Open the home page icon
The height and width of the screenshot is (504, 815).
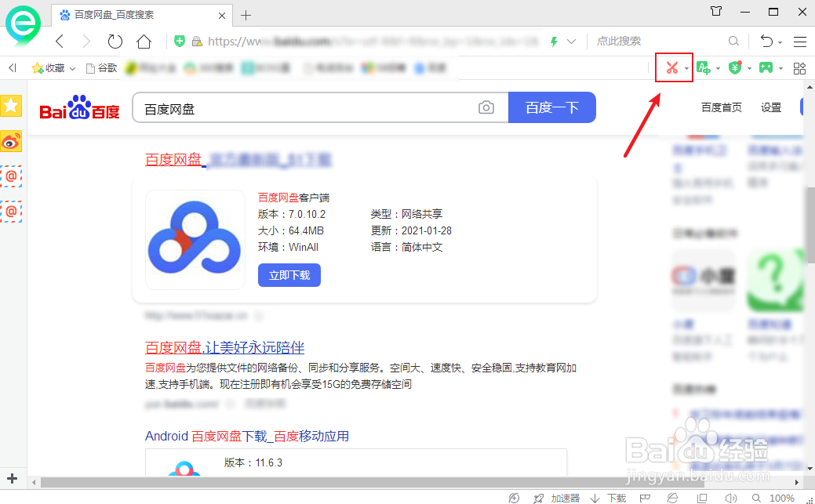point(144,41)
